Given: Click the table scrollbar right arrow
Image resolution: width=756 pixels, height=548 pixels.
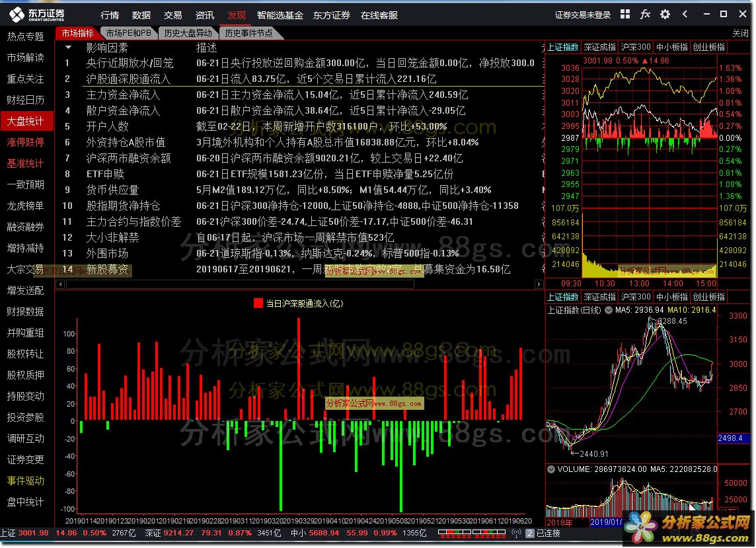Looking at the screenshot, I should [x=539, y=284].
